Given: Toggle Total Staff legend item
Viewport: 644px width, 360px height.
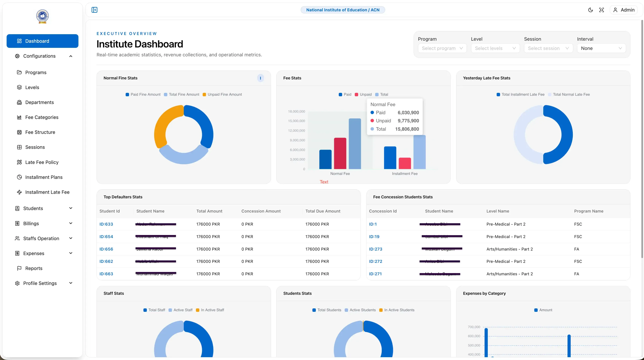Looking at the screenshot, I should pyautogui.click(x=154, y=310).
